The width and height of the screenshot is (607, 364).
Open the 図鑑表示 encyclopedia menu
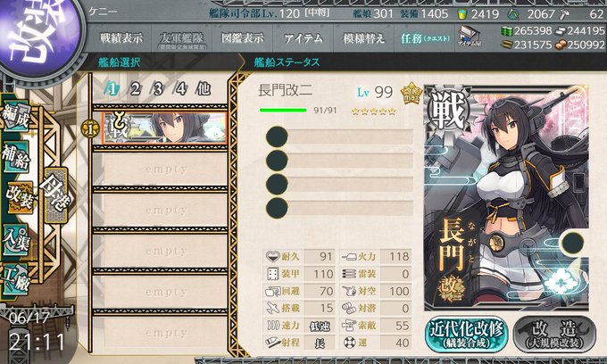(242, 37)
